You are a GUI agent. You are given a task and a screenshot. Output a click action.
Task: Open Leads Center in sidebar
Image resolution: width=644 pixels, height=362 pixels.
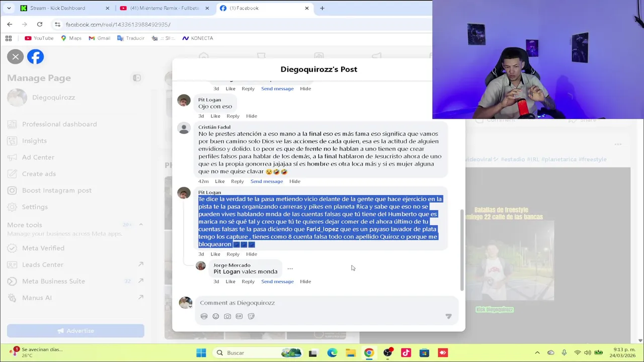click(x=42, y=265)
